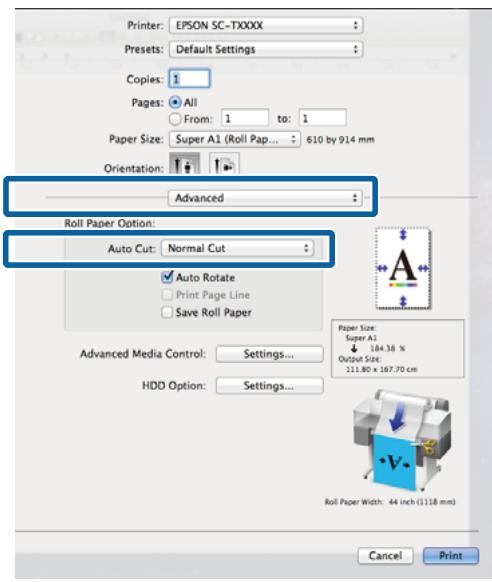Click the 184.38 % scale value
Screen dimensions: 492x582
click(x=388, y=349)
